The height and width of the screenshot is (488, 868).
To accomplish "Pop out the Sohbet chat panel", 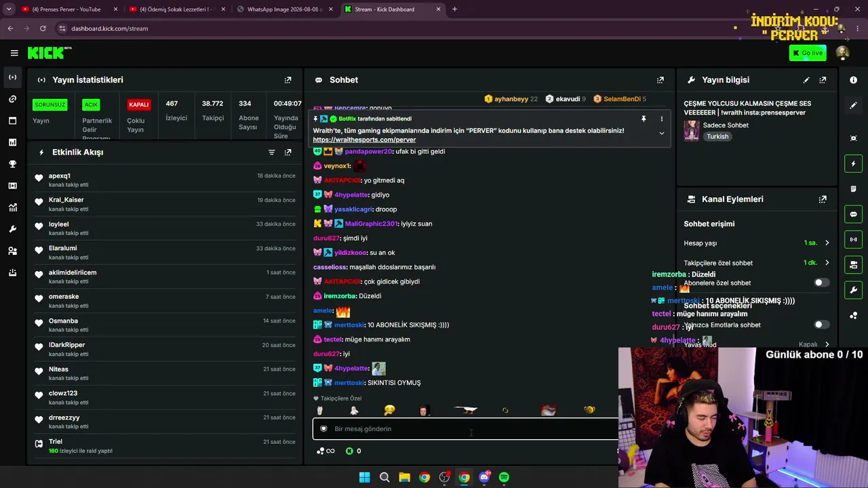I will pos(660,80).
